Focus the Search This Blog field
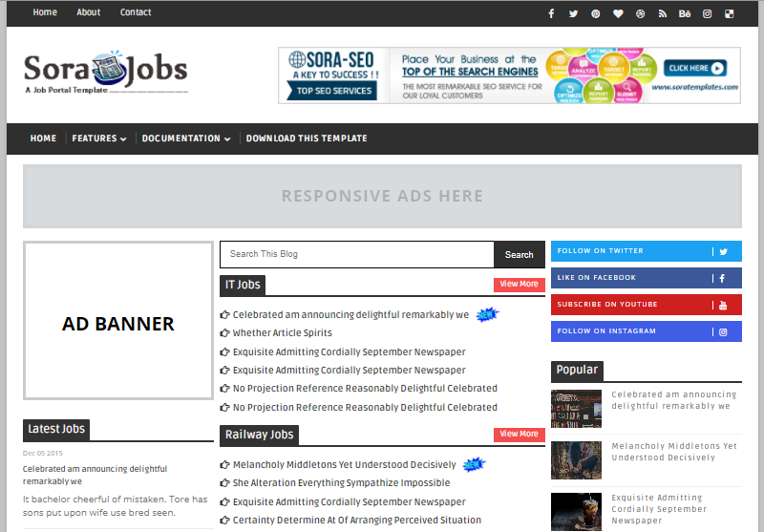Screen dimensions: 764x532 pos(356,254)
